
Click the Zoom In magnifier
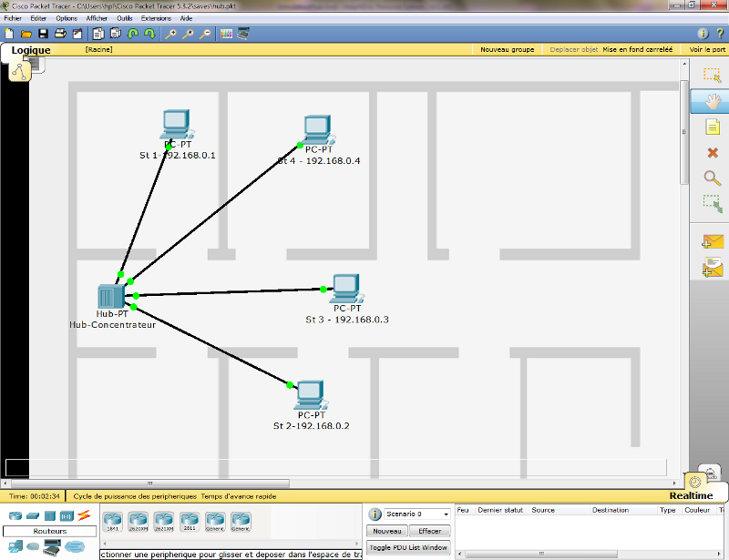pos(170,34)
